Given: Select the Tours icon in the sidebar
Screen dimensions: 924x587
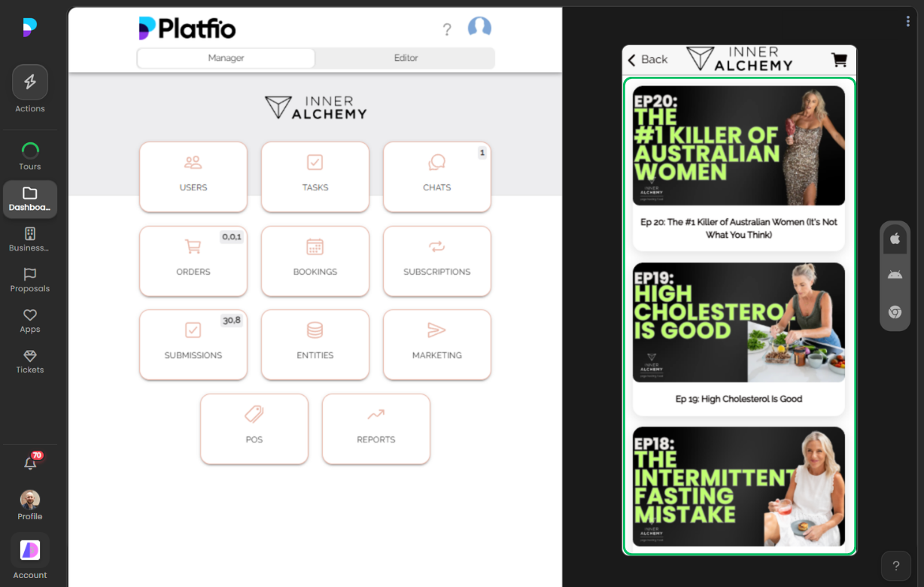Looking at the screenshot, I should coord(29,151).
